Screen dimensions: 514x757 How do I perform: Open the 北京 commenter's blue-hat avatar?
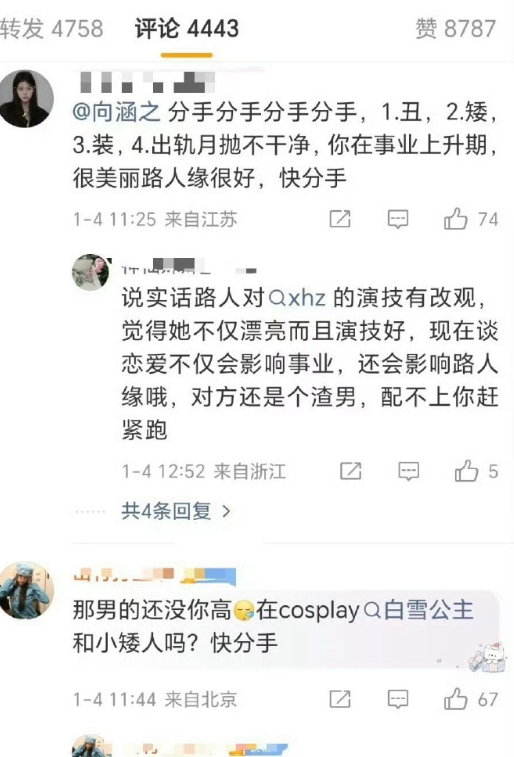pyautogui.click(x=26, y=590)
